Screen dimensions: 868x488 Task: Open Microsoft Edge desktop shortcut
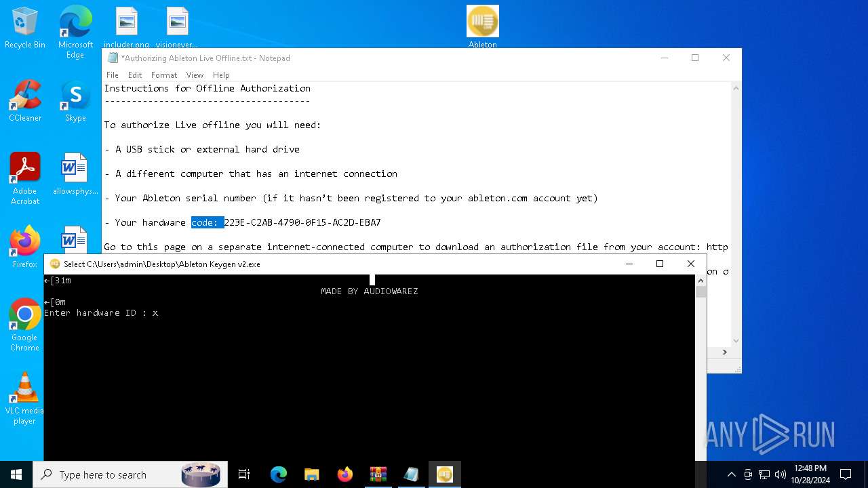click(x=75, y=33)
